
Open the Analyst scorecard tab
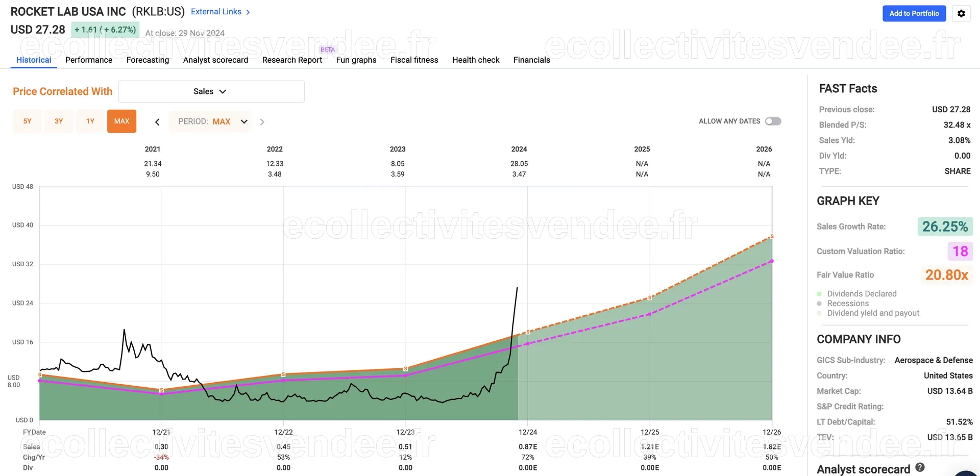215,60
